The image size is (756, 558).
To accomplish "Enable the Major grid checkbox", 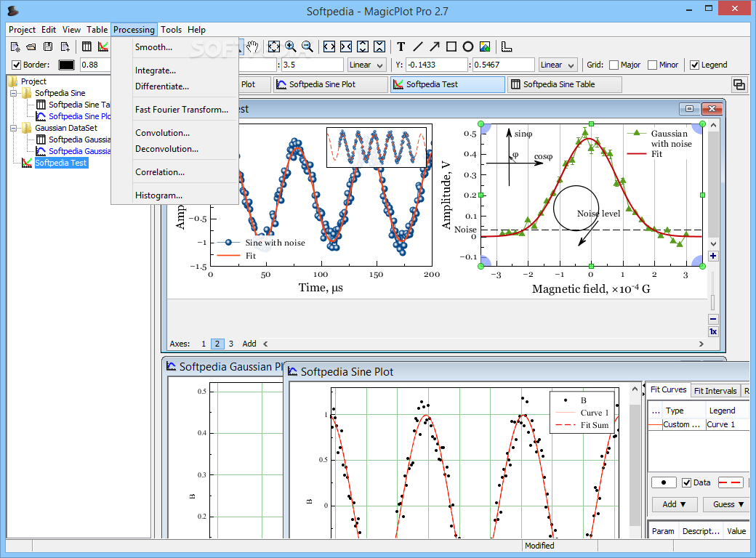I will (614, 65).
